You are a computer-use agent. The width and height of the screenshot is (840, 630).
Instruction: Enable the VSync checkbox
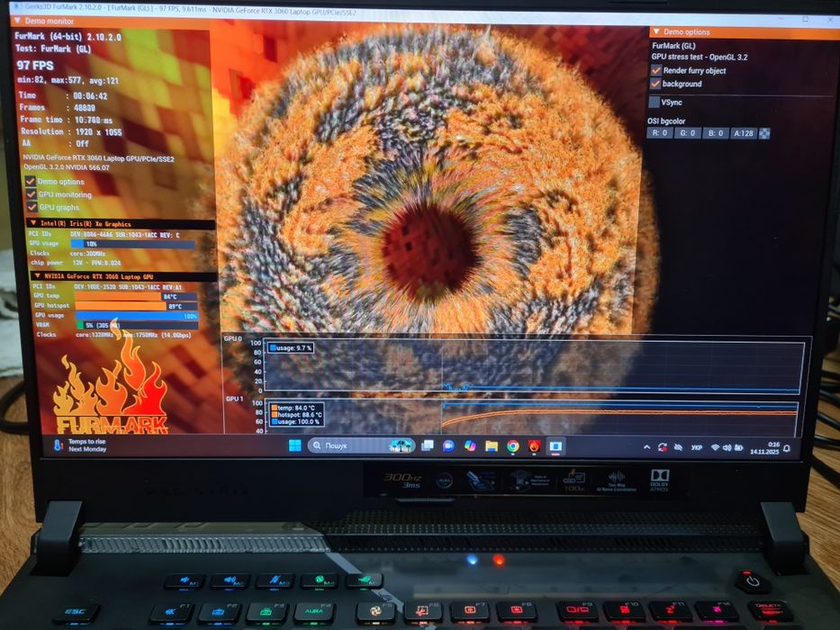pos(655,102)
